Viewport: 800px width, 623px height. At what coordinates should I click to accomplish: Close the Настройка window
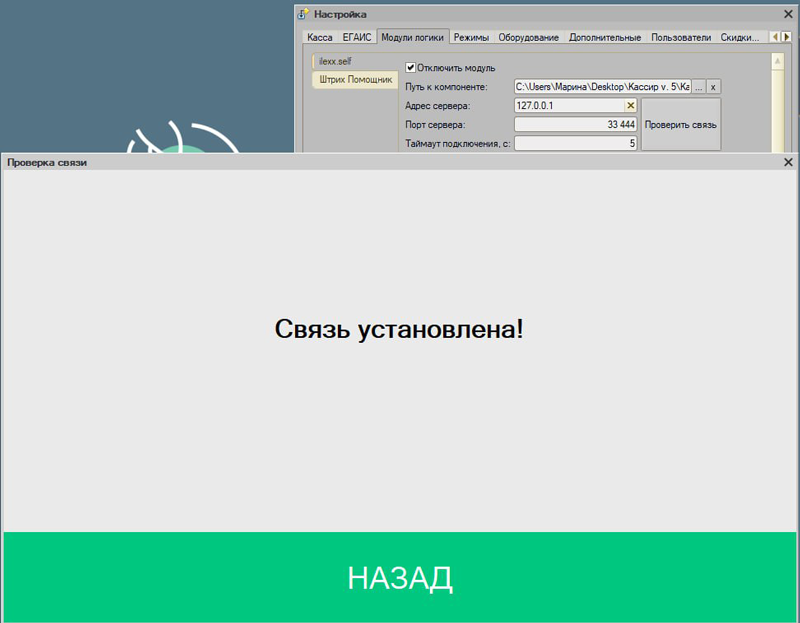pyautogui.click(x=788, y=14)
